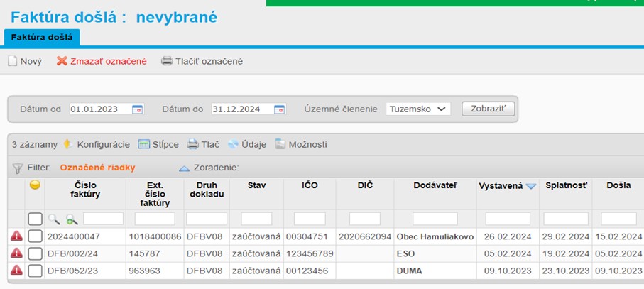Check the row for invoice DFB/052/23
This screenshot has height=289, width=644.
point(35,271)
